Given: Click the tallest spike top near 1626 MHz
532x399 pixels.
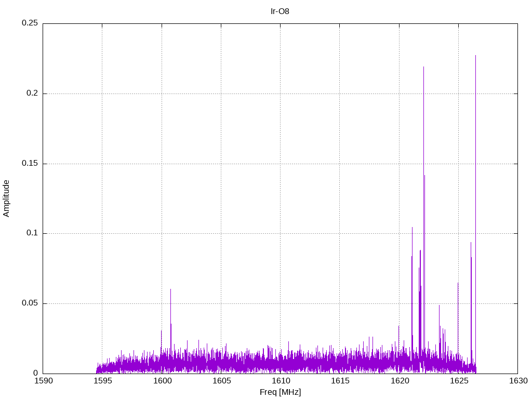Looking at the screenshot, I should pos(475,56).
